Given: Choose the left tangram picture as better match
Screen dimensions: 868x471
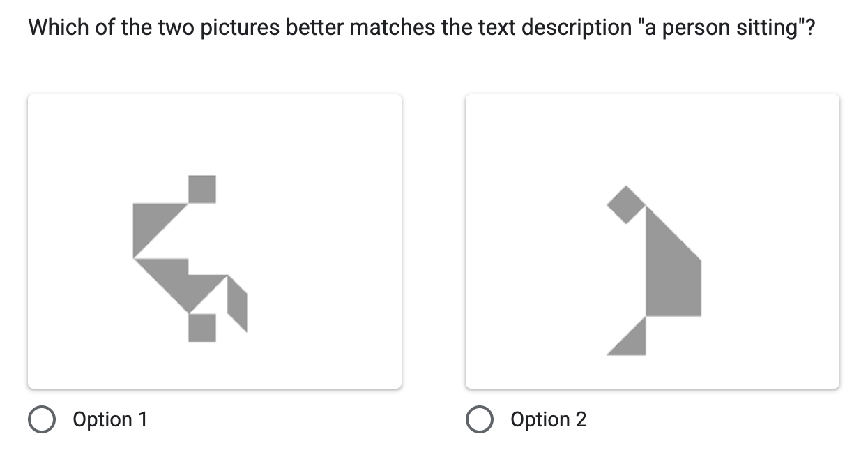Looking at the screenshot, I should 41,419.
